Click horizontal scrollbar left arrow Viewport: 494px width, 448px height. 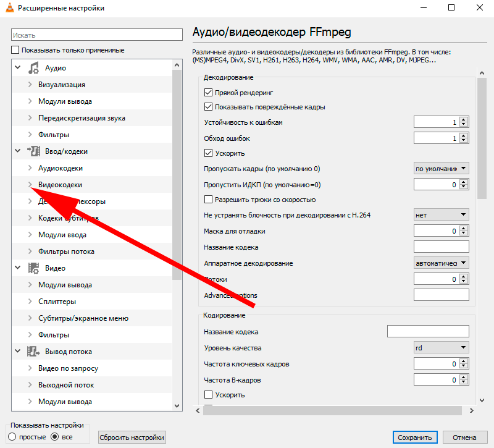click(x=198, y=410)
